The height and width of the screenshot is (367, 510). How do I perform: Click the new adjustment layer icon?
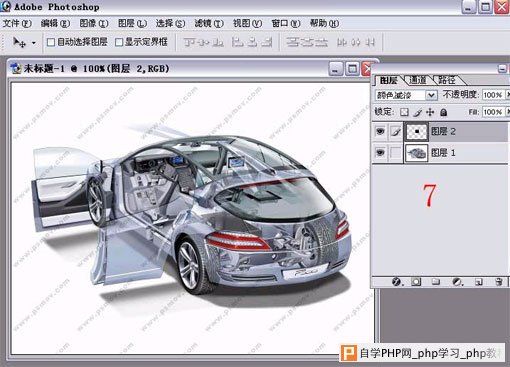coord(457,282)
